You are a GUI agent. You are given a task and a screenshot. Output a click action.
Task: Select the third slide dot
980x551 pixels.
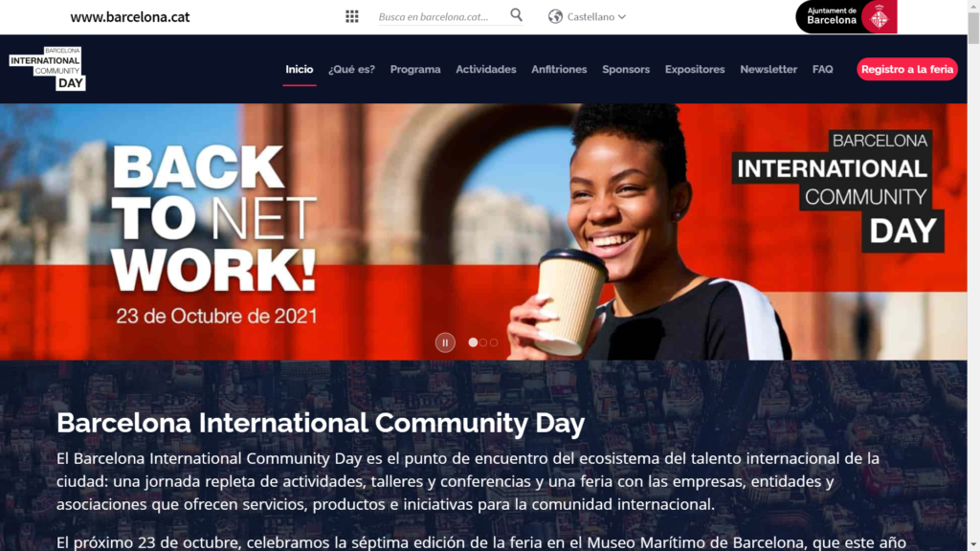[x=494, y=342]
